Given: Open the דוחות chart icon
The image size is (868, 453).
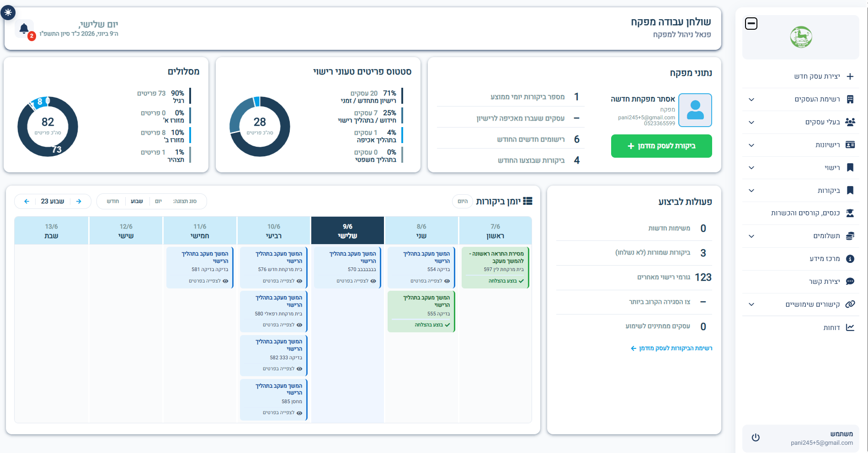Looking at the screenshot, I should click(850, 327).
